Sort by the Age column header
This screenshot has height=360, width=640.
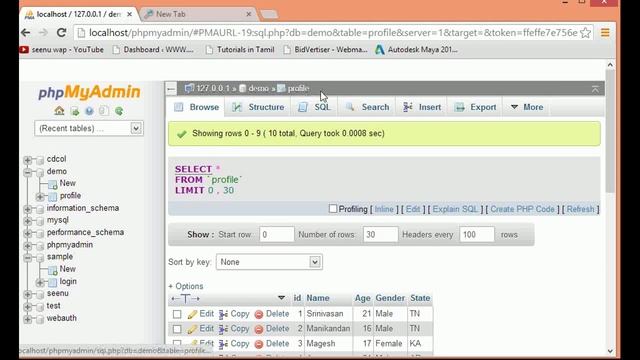point(362,298)
